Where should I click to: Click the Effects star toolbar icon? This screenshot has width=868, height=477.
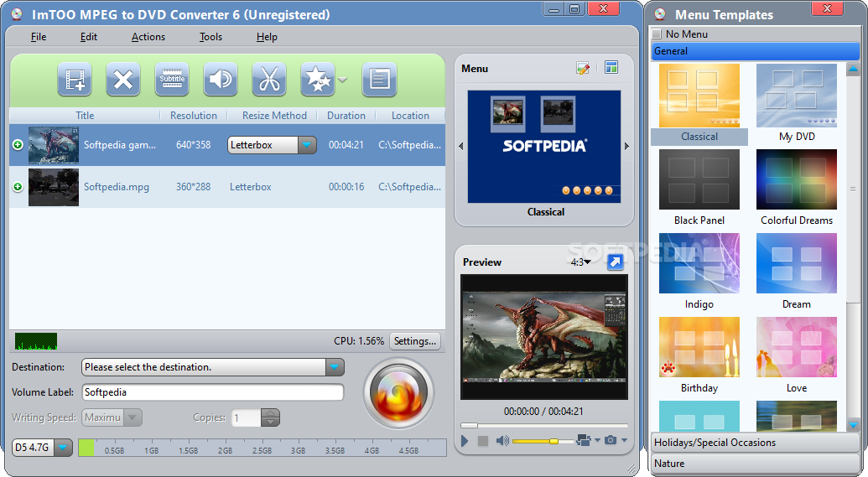[x=318, y=79]
